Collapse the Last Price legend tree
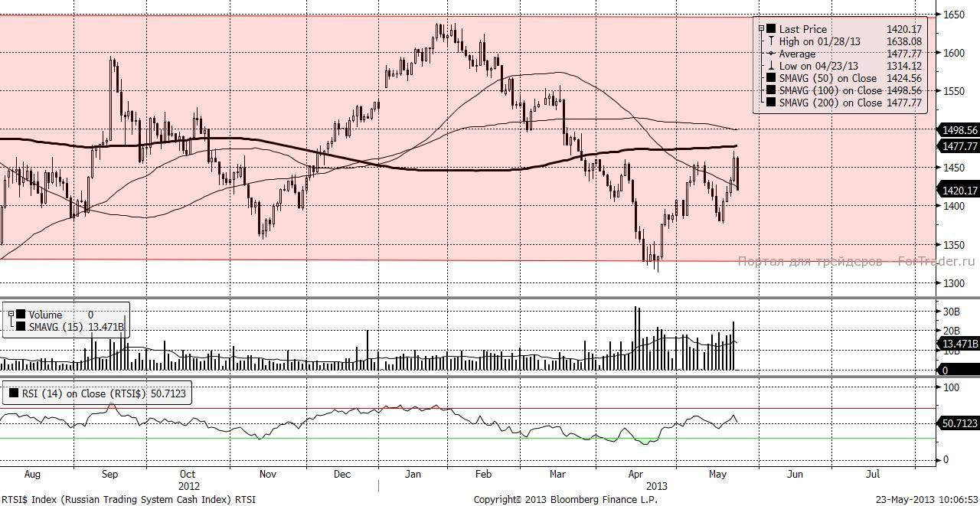This screenshot has height=506, width=980. pyautogui.click(x=761, y=29)
